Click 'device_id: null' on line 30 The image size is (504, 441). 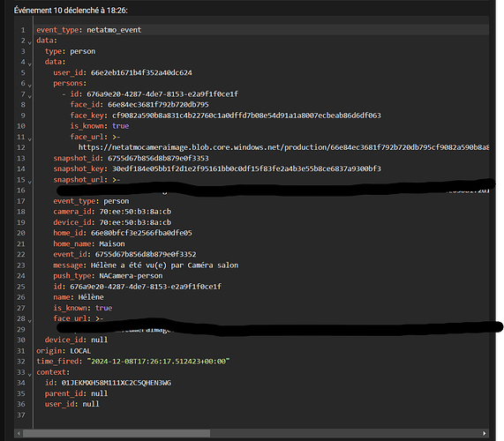tap(76, 340)
